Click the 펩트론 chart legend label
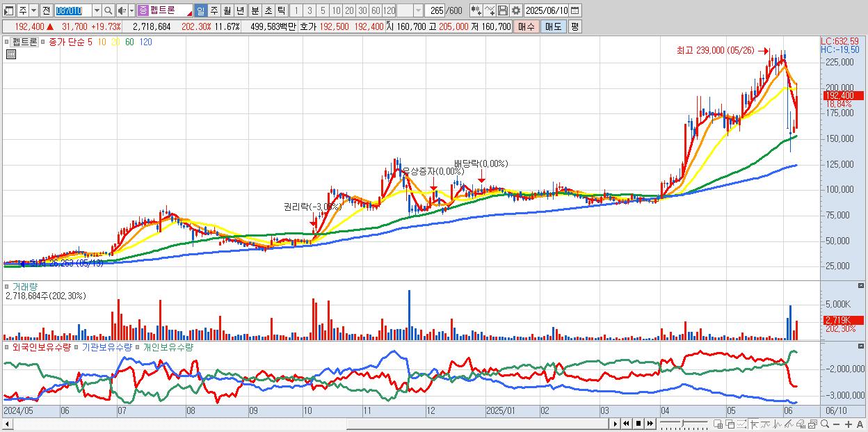Image resolution: width=868 pixels, height=432 pixels. point(25,42)
